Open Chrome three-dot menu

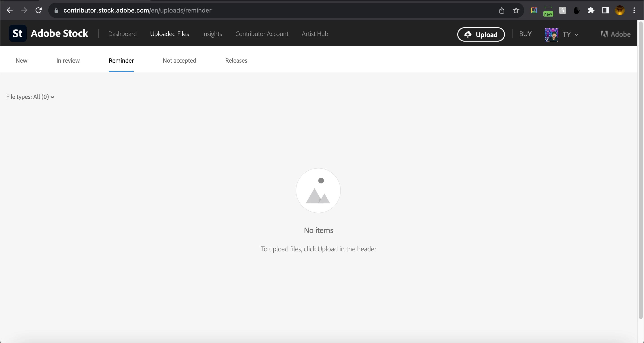point(634,10)
